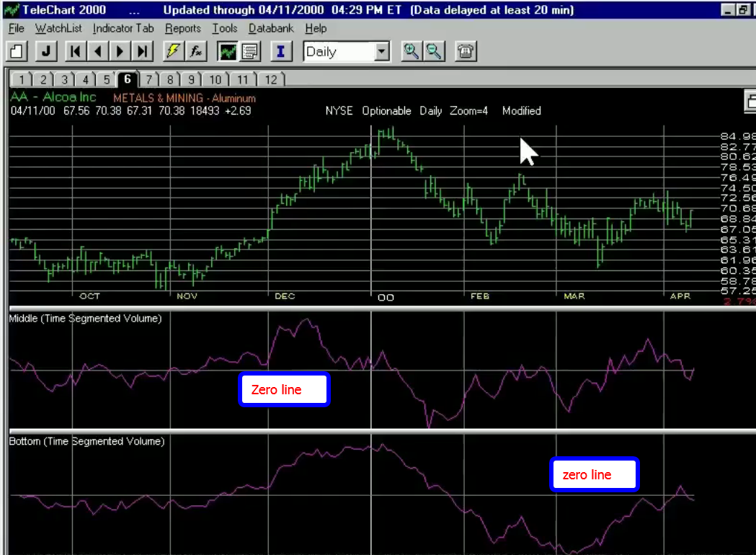Screen dimensions: 756x555
Task: Zoom out with magnifier minus icon
Action: click(433, 51)
